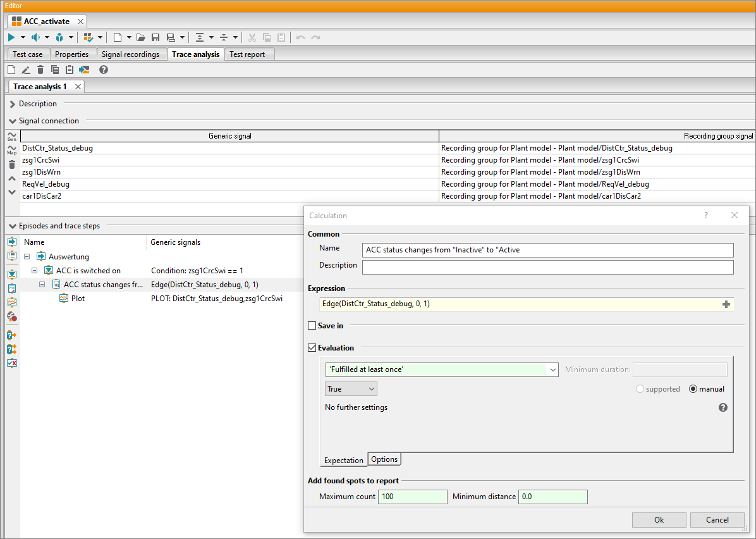Click the list episode icon in the sidebar

point(12,256)
